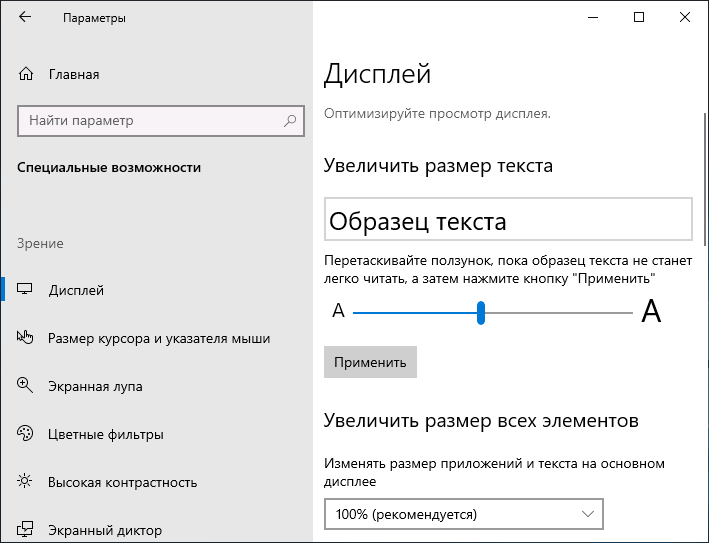This screenshot has width=709, height=543.
Task: Open the Главная home icon
Action: (x=26, y=74)
